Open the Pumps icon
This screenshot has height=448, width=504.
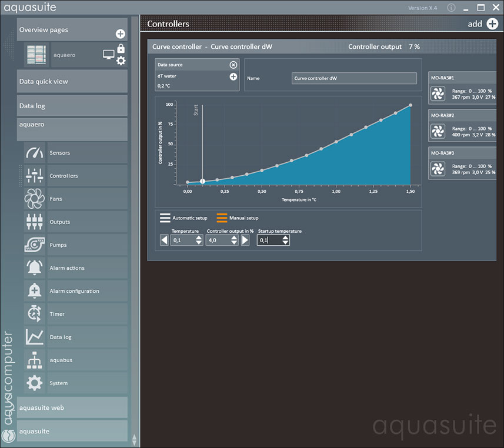[34, 245]
